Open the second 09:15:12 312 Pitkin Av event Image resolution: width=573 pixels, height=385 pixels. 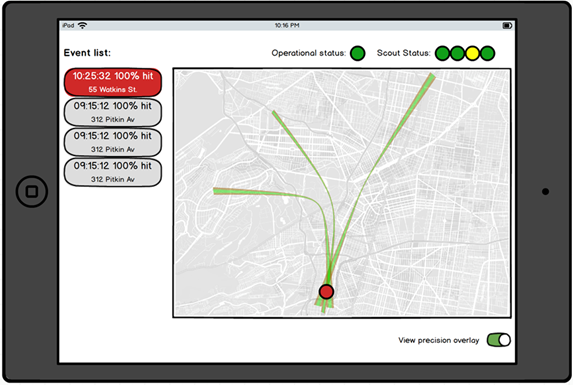[113, 142]
